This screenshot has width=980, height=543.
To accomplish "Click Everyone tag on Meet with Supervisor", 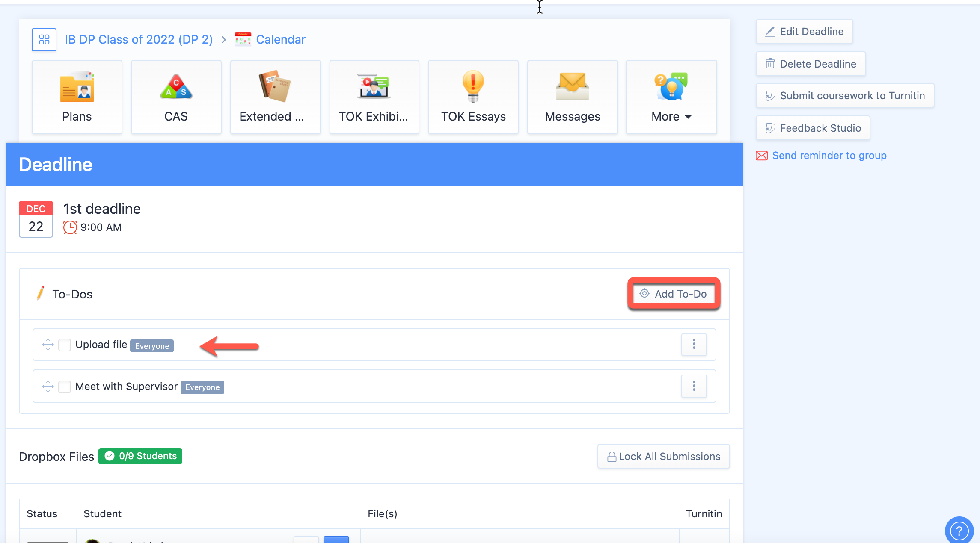I will coord(202,387).
